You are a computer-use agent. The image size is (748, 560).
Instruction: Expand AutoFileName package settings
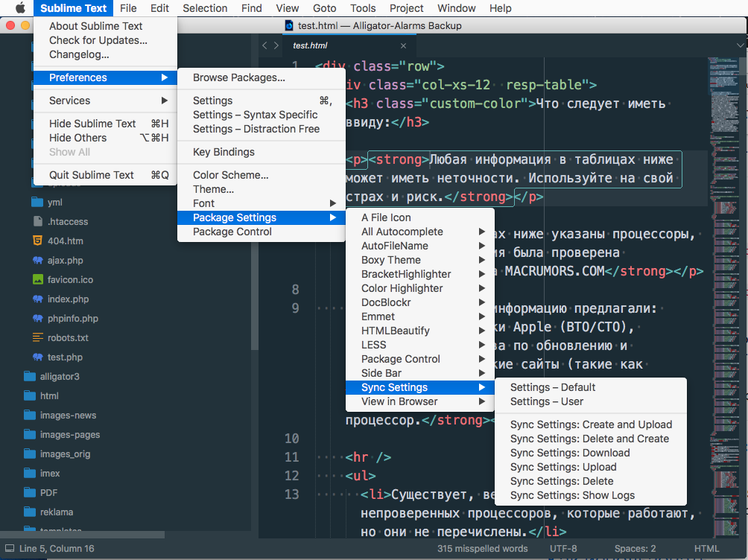tap(419, 246)
